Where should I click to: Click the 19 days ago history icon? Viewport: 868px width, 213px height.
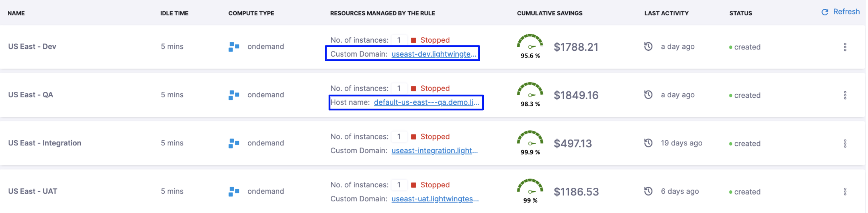click(x=648, y=143)
